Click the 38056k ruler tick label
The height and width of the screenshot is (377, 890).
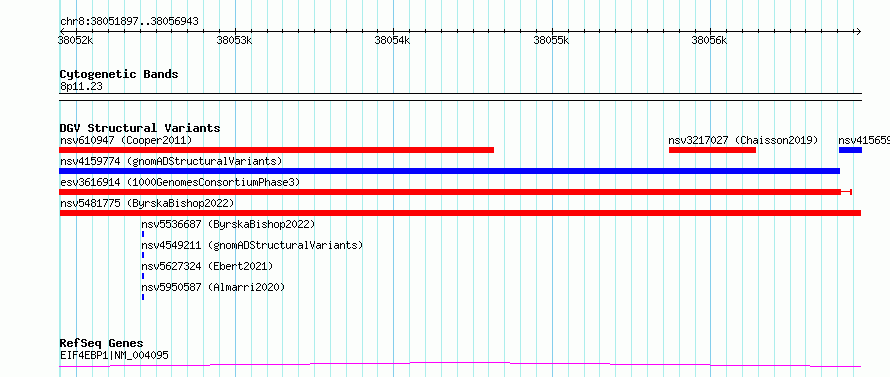click(710, 41)
